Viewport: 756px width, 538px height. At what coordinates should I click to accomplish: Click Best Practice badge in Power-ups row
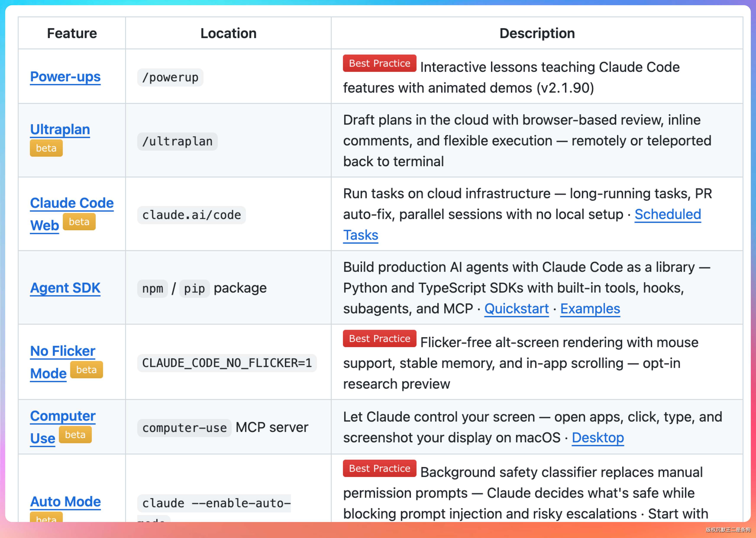point(379,63)
